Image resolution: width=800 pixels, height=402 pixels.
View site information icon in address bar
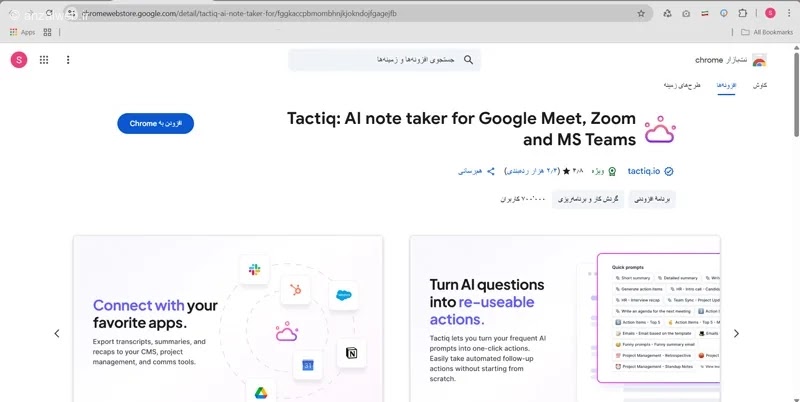click(72, 14)
